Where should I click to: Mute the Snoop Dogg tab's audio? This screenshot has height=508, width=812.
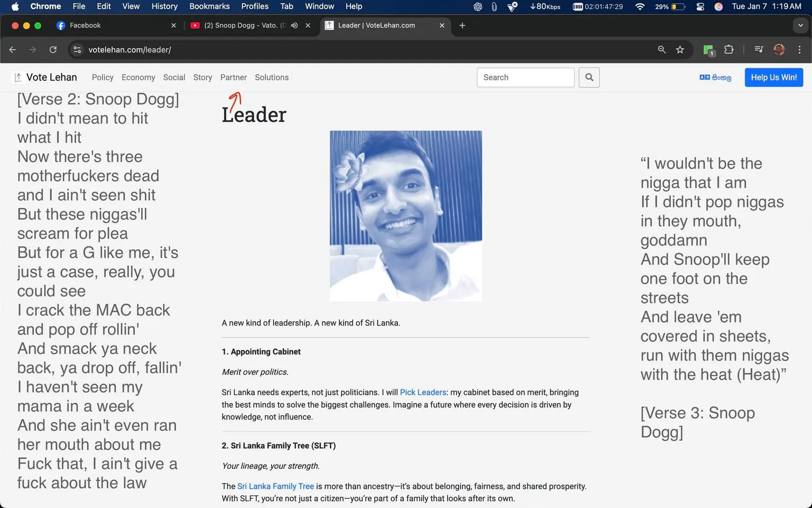coord(294,25)
